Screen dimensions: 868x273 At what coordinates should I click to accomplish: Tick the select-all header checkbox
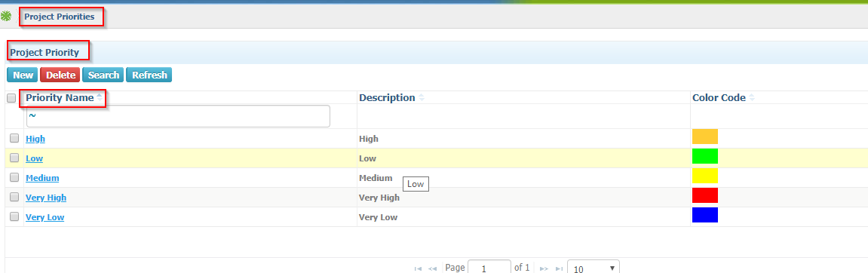click(x=11, y=98)
